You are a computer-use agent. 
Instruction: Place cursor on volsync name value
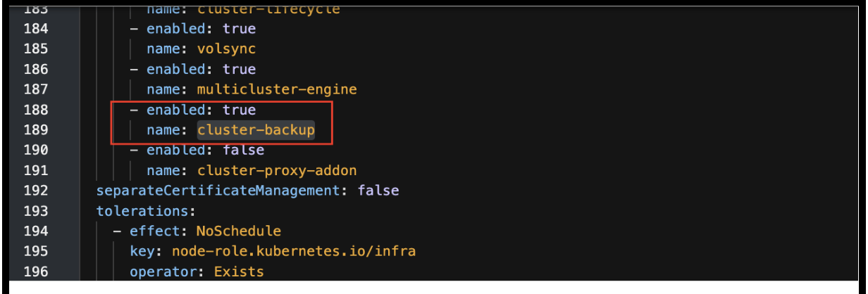click(x=226, y=49)
